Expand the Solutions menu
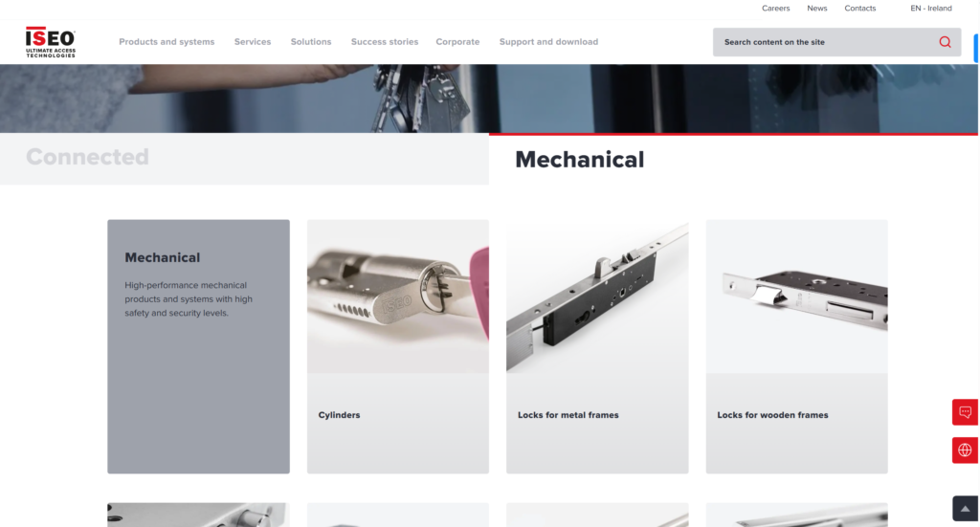980x527 pixels. pyautogui.click(x=311, y=42)
